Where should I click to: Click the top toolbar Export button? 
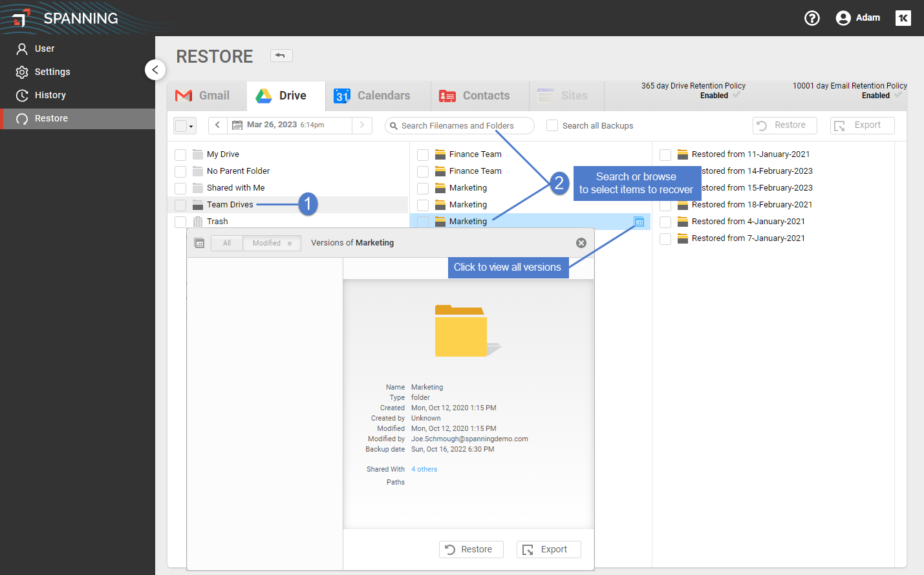pyautogui.click(x=863, y=125)
